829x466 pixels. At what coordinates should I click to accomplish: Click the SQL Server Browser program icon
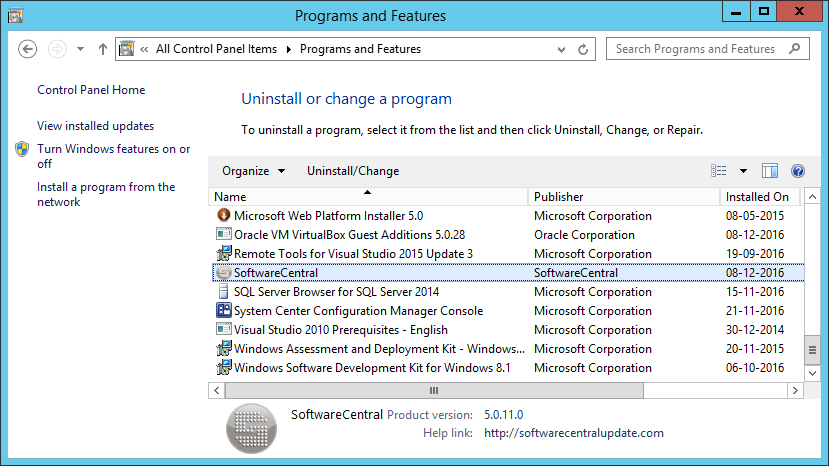coord(224,292)
